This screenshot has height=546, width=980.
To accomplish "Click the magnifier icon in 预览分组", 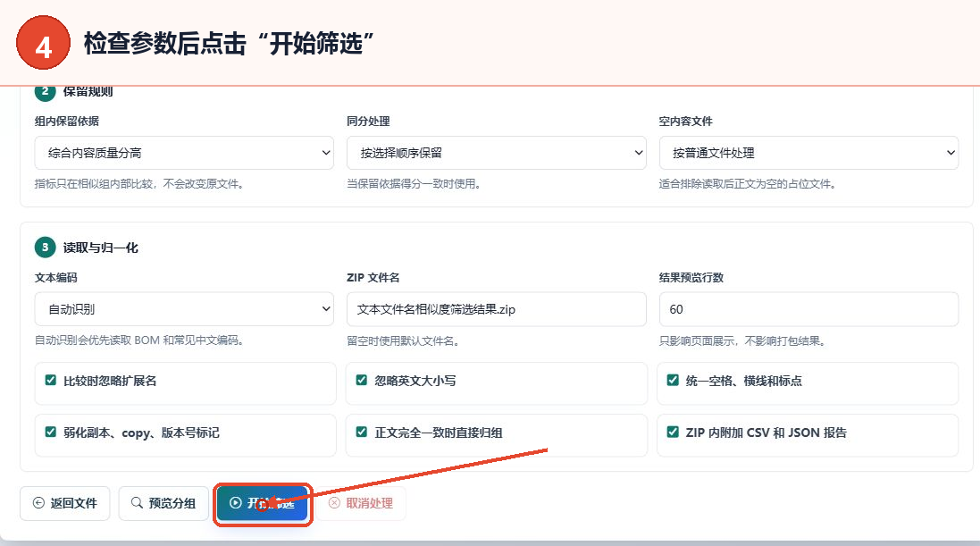I will [137, 503].
